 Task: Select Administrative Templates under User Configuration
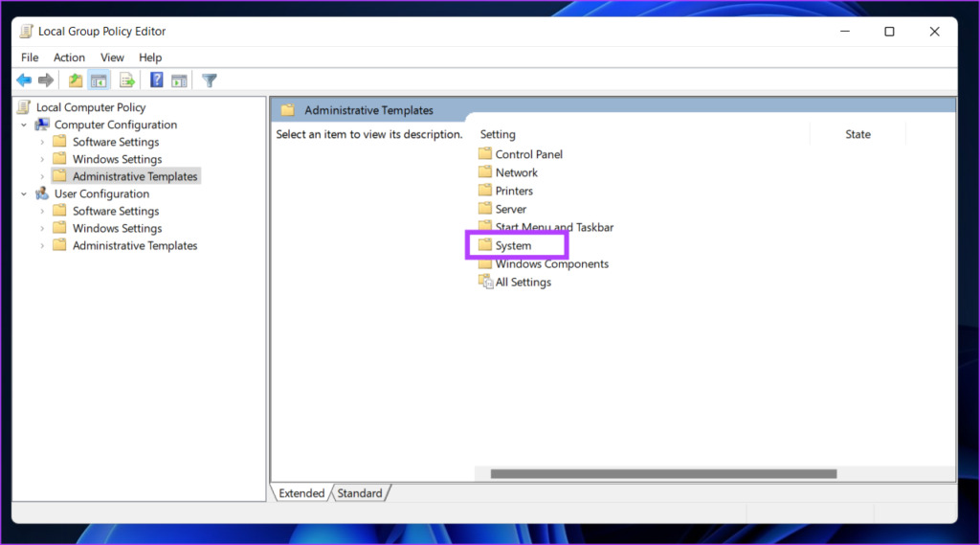135,245
